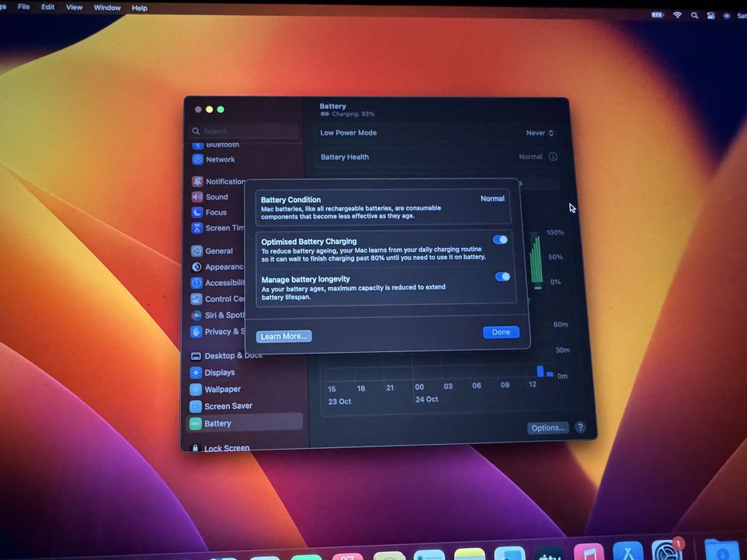Select Sound in the settings sidebar
This screenshot has width=747, height=560.
(210, 197)
